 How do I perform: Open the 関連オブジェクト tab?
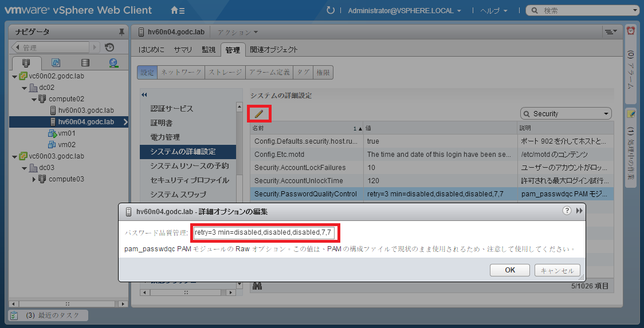(273, 50)
